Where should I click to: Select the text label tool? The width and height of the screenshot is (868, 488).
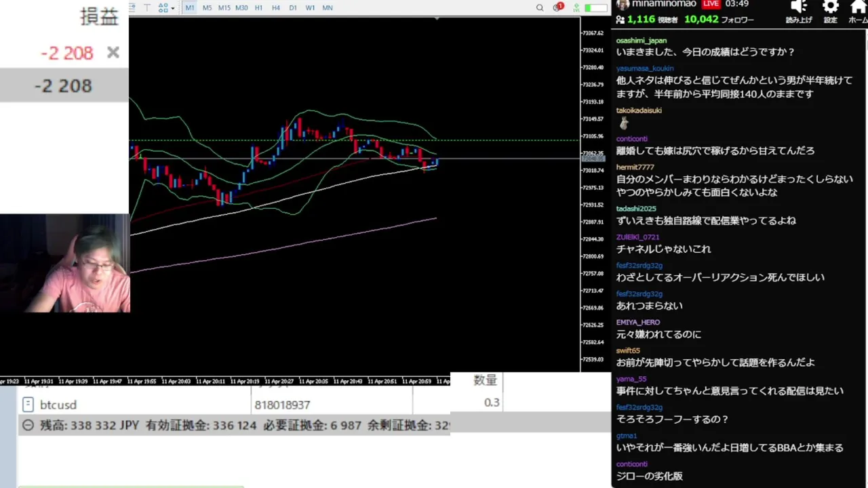tap(147, 7)
